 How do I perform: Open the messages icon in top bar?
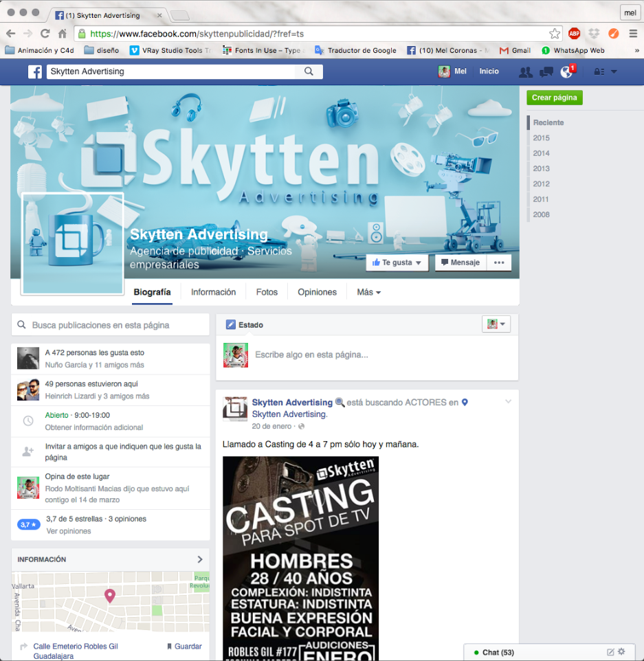(546, 72)
